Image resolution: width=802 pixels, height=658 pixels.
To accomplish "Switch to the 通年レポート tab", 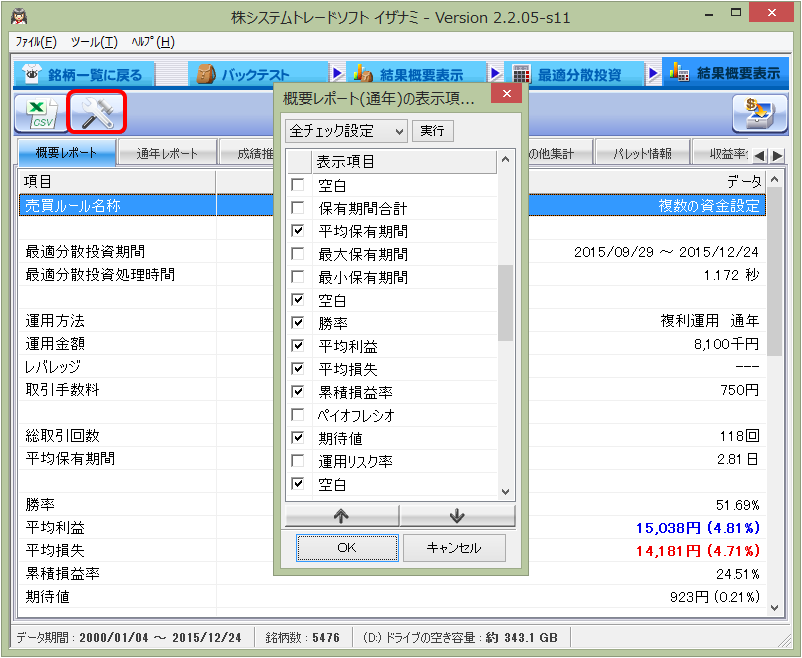I will click(167, 153).
